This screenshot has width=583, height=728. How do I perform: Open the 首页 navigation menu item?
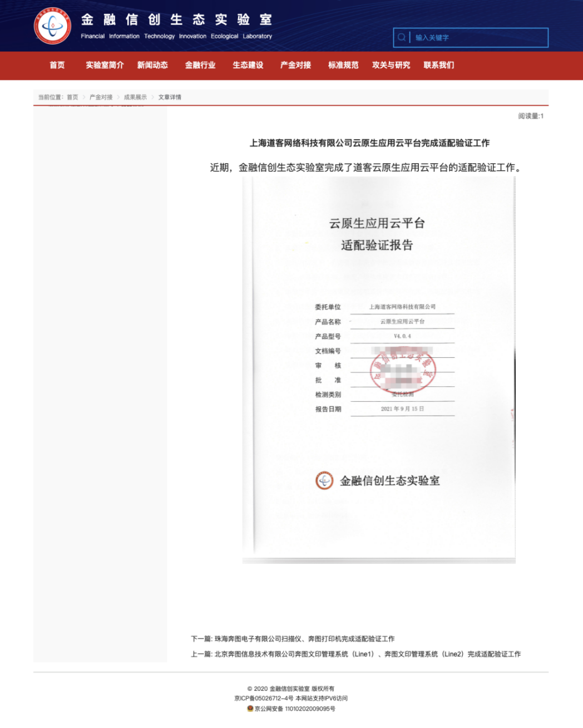[x=57, y=65]
